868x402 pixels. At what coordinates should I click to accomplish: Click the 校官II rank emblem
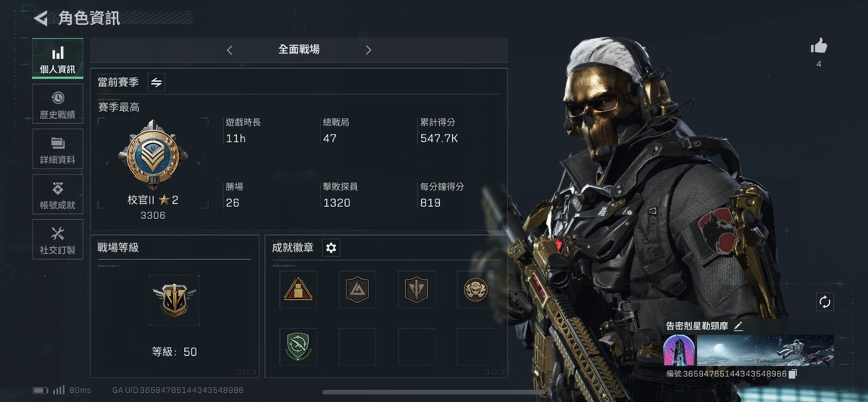[152, 155]
